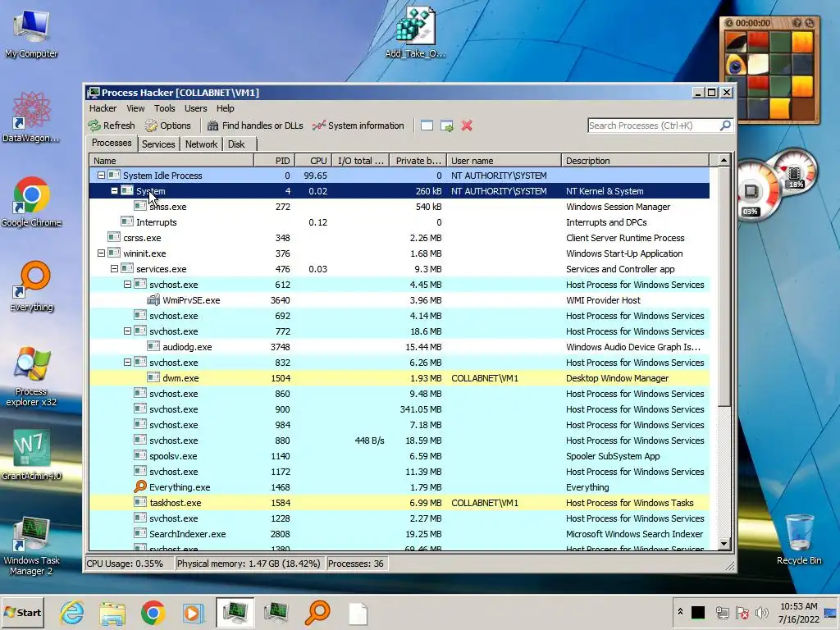Viewport: 840px width, 630px height.
Task: Open the Options toolbar button
Action: pos(167,126)
